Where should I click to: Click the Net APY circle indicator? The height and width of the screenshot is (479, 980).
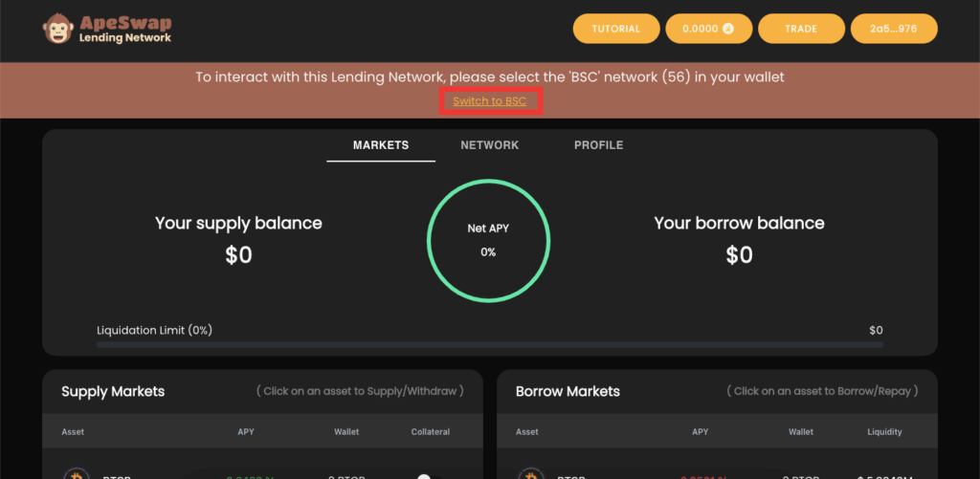[488, 240]
